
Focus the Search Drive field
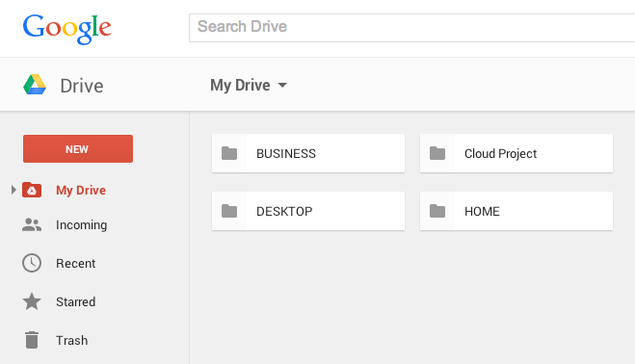click(x=411, y=28)
